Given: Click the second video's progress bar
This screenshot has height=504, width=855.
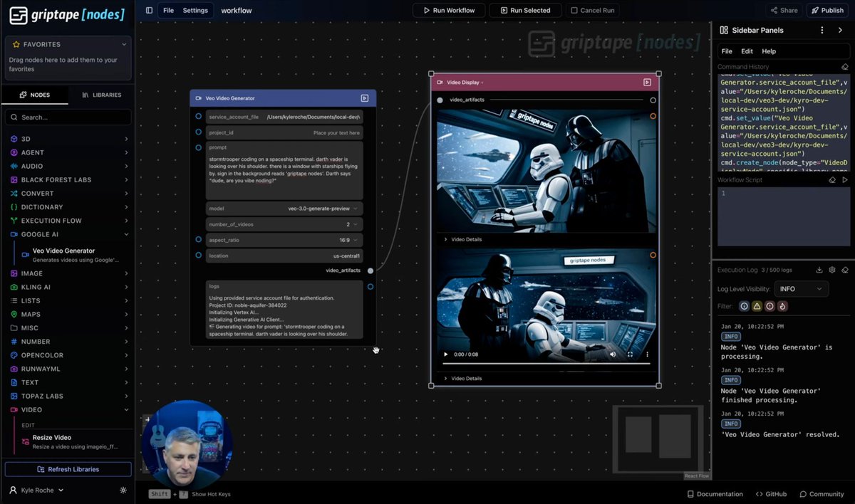Looking at the screenshot, I should (546, 364).
